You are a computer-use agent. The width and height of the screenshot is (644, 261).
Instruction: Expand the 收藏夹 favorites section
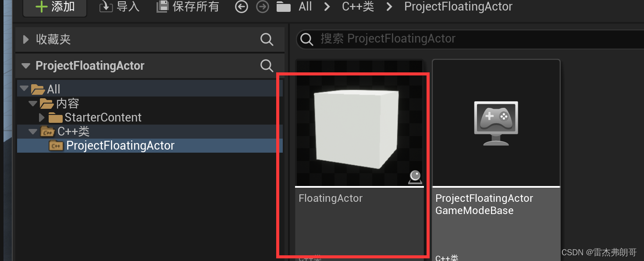pyautogui.click(x=25, y=39)
